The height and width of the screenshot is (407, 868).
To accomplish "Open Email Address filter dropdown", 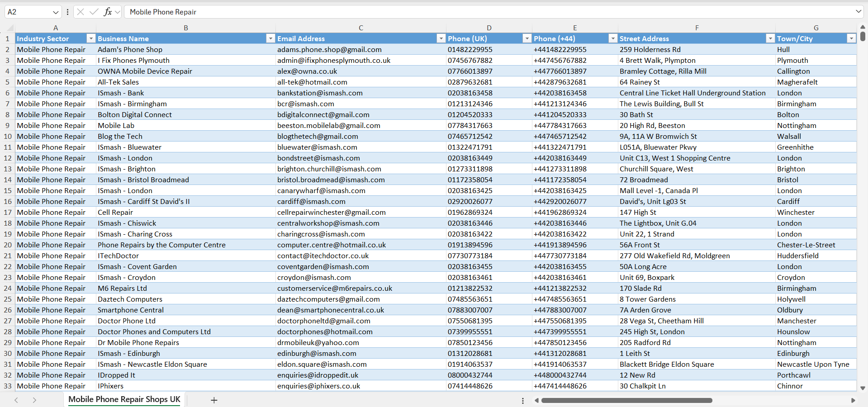I will tap(441, 38).
